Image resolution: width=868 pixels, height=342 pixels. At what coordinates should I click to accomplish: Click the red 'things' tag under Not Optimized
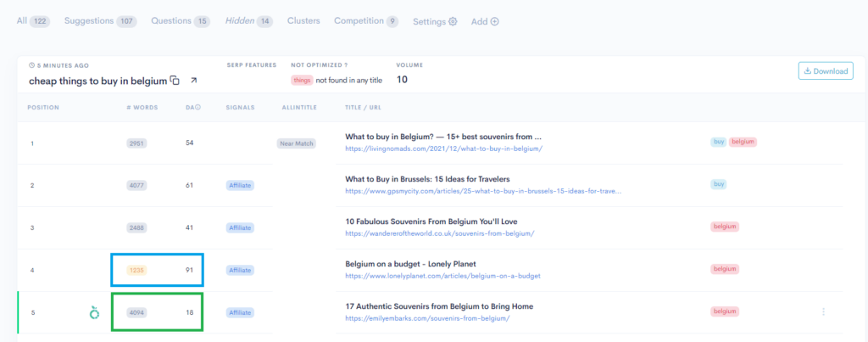point(303,81)
